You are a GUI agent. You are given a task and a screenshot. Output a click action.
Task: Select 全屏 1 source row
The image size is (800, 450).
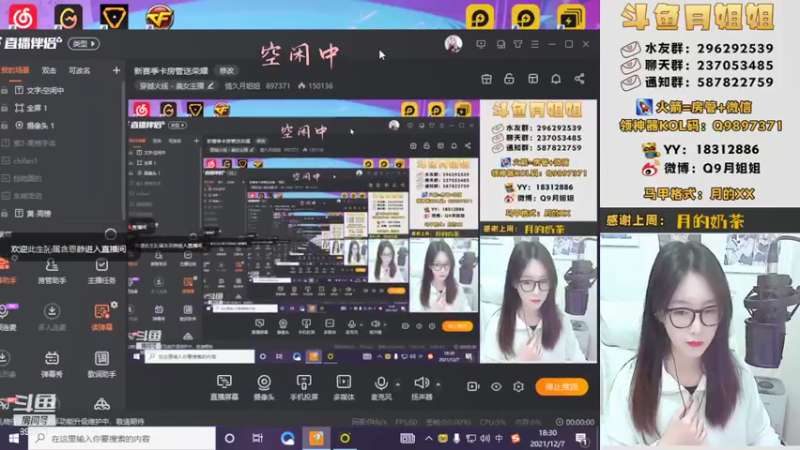tap(61, 108)
